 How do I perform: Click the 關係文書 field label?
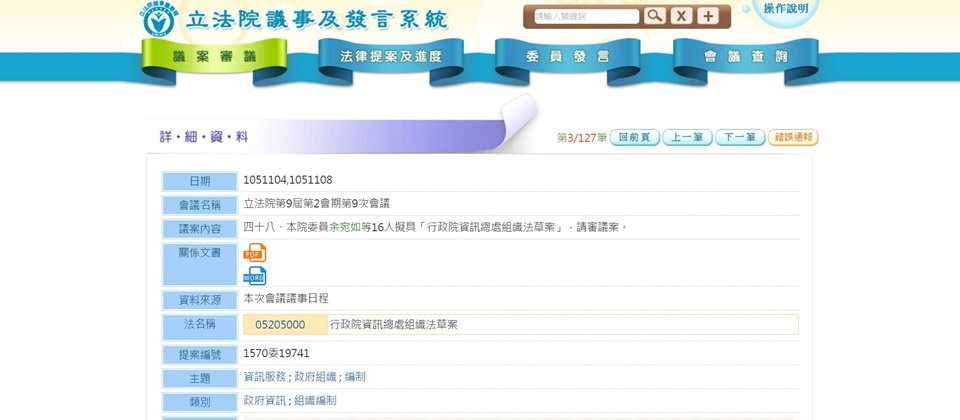click(x=200, y=264)
